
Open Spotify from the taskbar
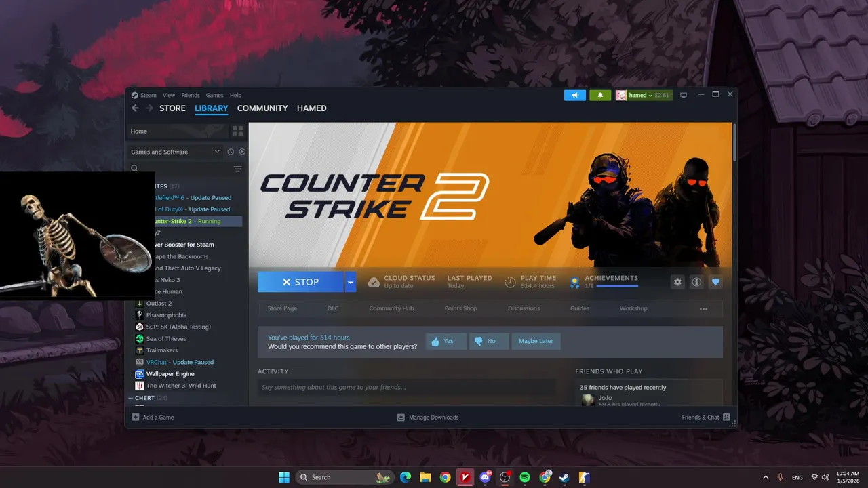coord(525,477)
